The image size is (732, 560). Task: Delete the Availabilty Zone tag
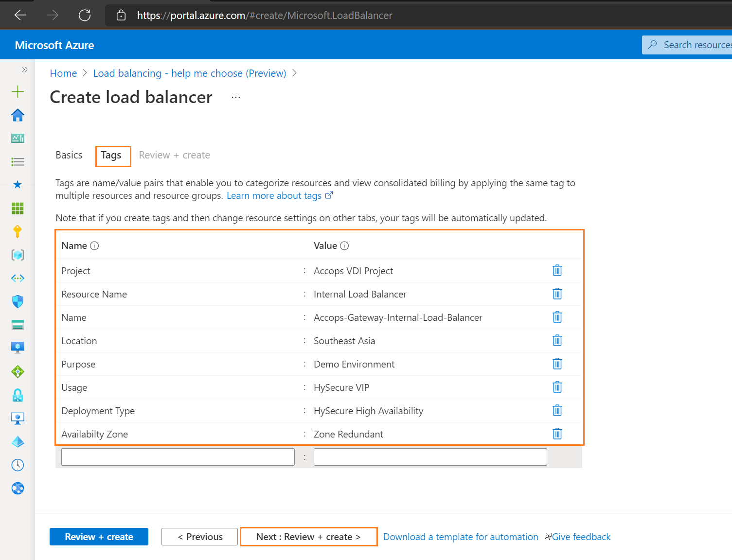557,434
